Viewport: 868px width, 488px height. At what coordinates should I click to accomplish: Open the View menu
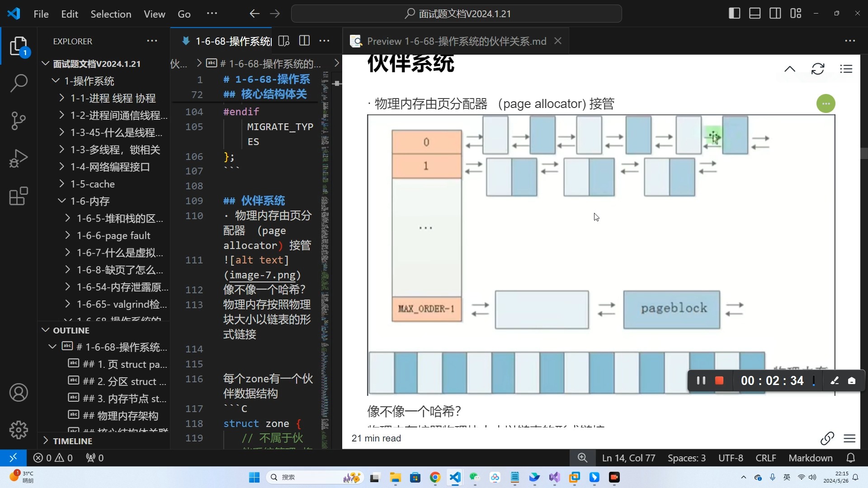pyautogui.click(x=154, y=14)
